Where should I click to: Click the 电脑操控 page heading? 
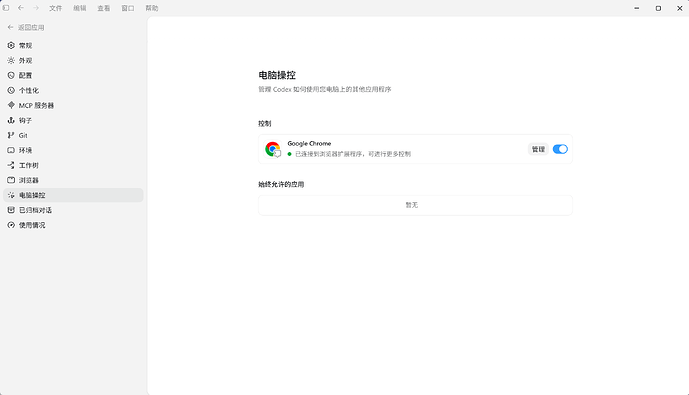pos(277,75)
